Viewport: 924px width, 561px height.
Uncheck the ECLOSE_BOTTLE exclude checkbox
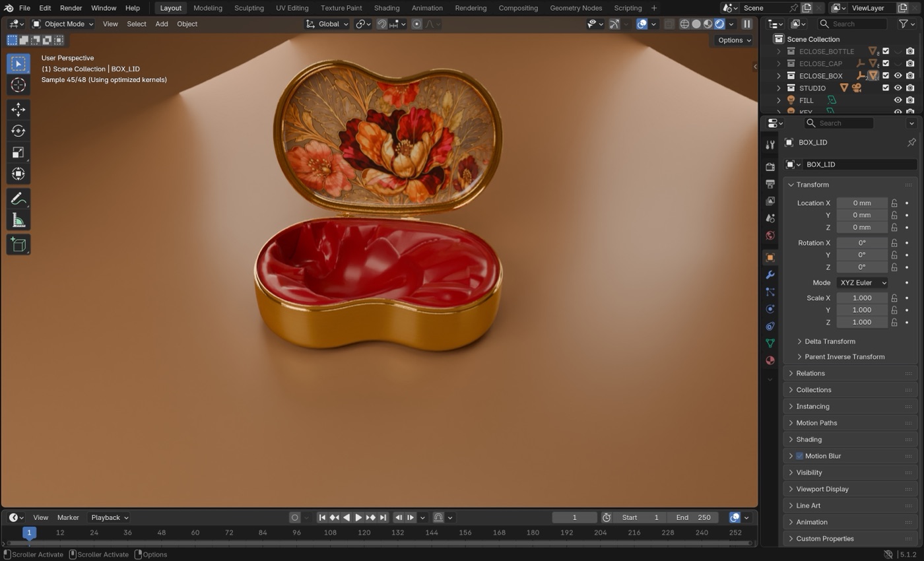[x=886, y=51]
